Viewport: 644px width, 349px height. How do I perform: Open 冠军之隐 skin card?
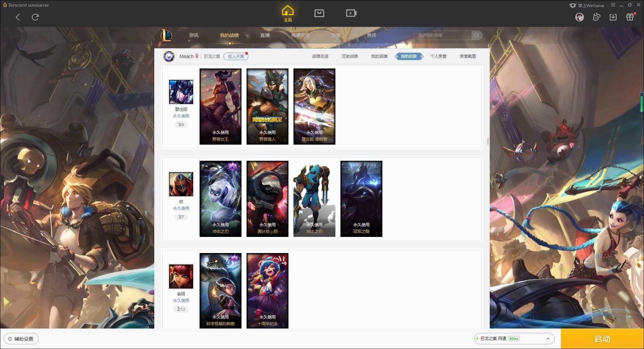coord(361,199)
